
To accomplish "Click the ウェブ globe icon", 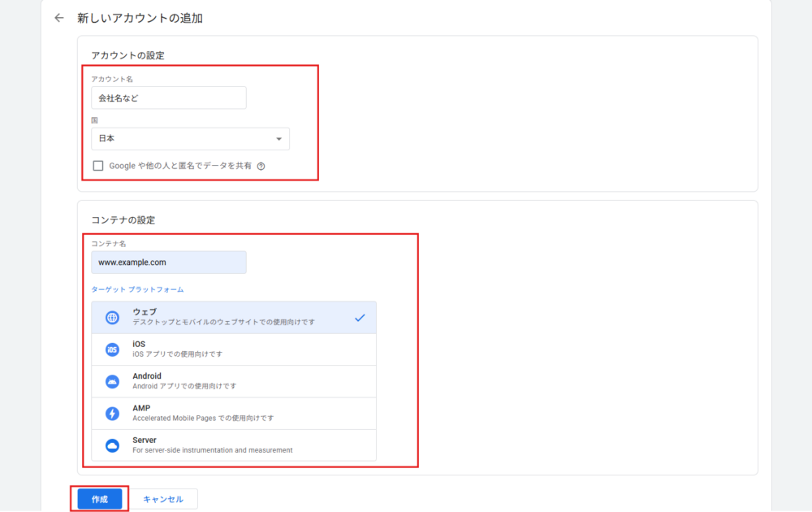I will click(112, 318).
